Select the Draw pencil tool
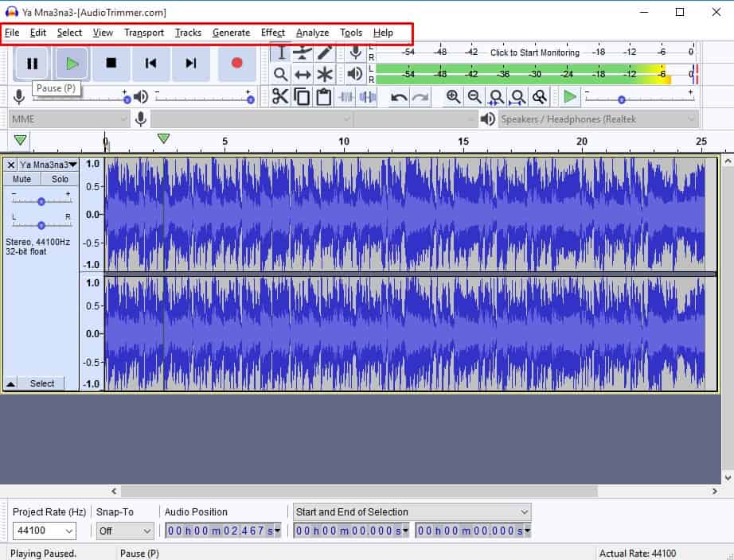 pyautogui.click(x=325, y=52)
